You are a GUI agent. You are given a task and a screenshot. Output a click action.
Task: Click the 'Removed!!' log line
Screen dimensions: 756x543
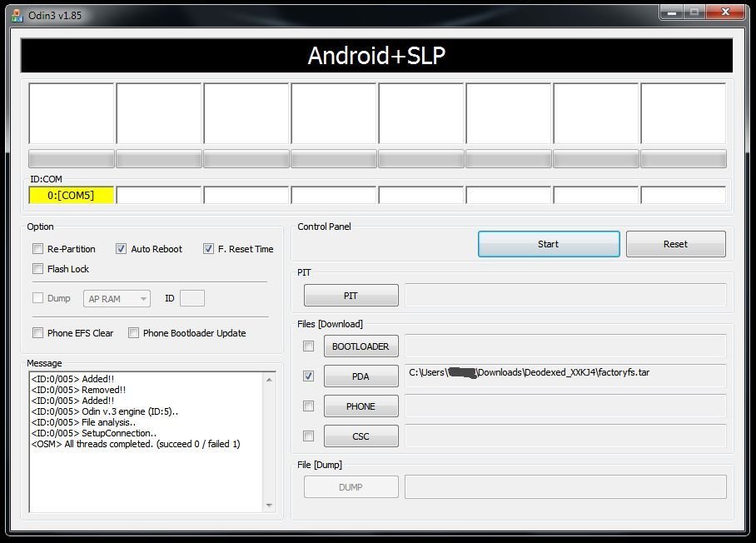tap(78, 390)
